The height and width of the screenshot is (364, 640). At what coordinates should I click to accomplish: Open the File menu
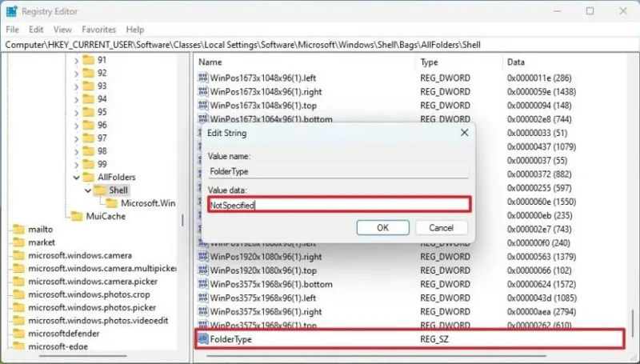pyautogui.click(x=12, y=30)
